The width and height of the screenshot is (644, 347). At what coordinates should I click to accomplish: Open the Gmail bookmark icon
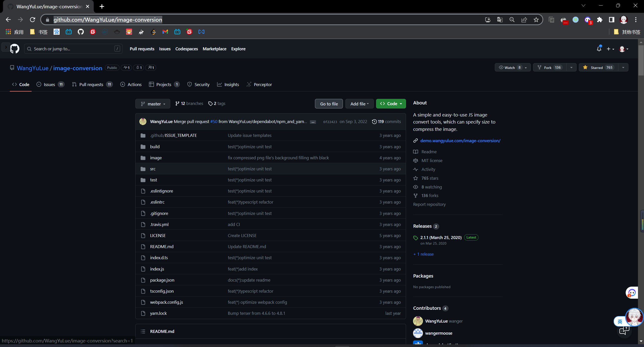[165, 32]
